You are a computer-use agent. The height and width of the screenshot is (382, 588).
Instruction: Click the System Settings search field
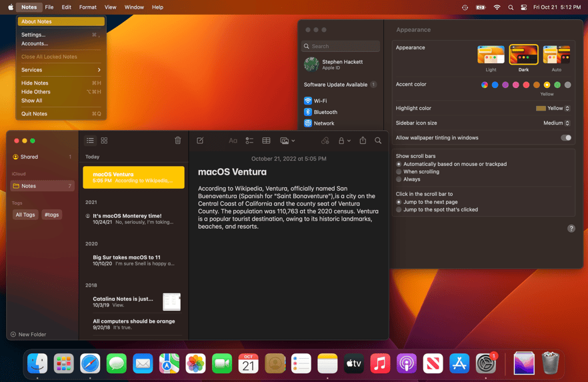point(341,46)
